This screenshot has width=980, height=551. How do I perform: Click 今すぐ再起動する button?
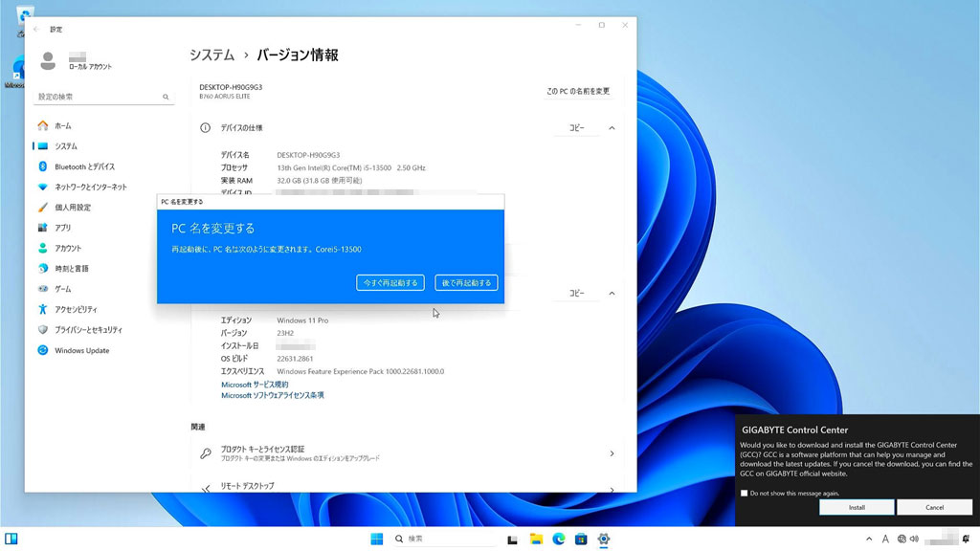coord(390,283)
